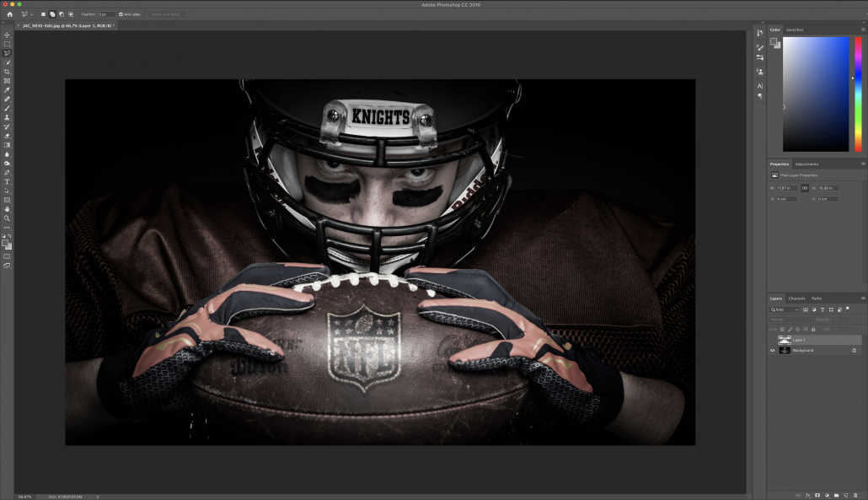Change the screen mode button
Screen dimensions: 868x500
tap(8, 266)
